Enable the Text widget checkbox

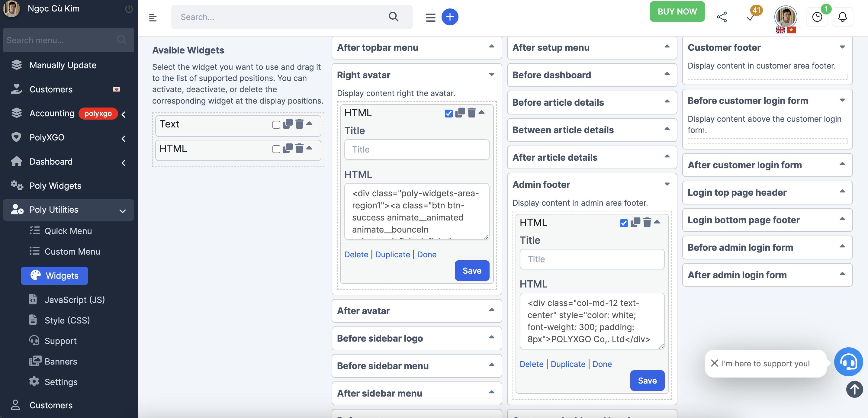pyautogui.click(x=276, y=125)
